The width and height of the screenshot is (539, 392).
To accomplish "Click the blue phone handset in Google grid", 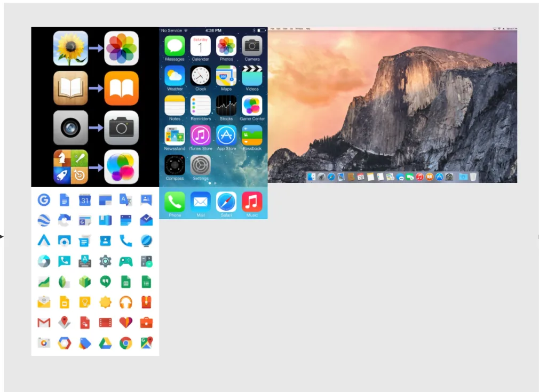I will point(125,241).
